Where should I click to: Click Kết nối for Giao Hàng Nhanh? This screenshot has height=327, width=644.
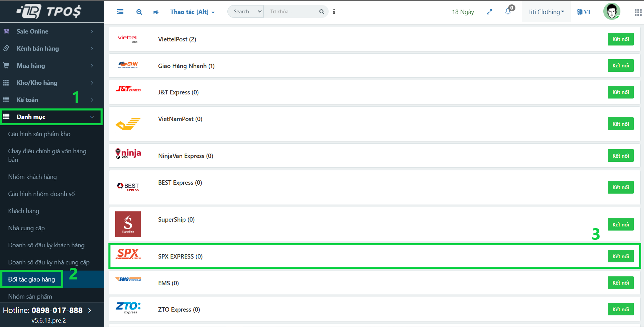pos(620,65)
